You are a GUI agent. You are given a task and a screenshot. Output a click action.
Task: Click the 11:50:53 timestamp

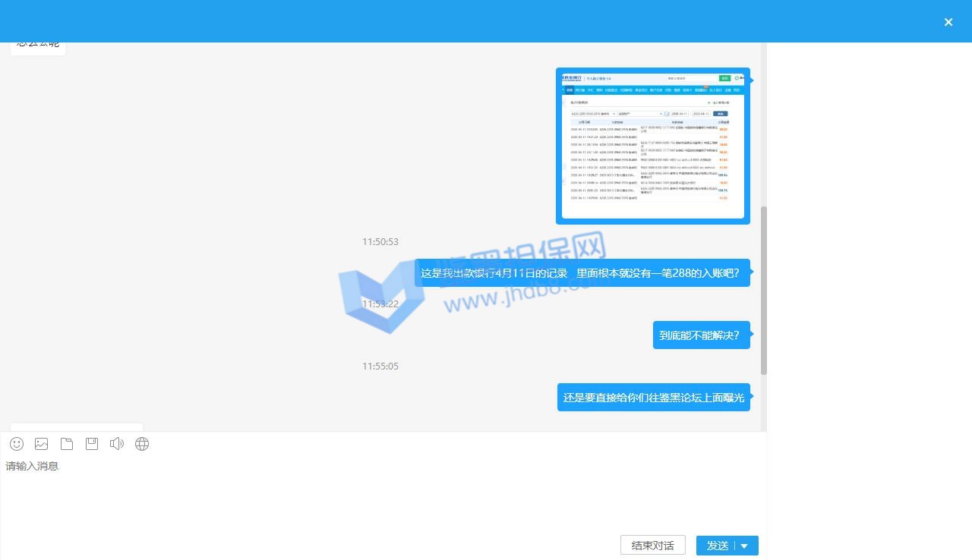click(380, 242)
